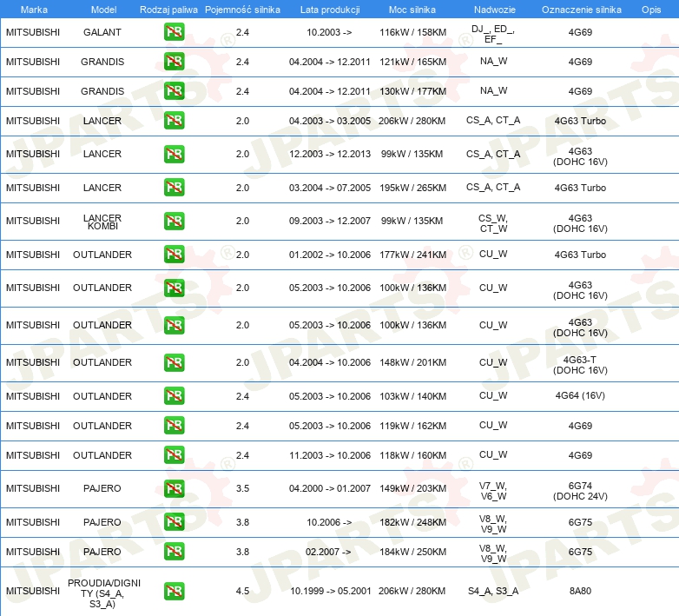679x616 pixels.
Task: Click the fuel icon for GRANDIS 121kW / 165KM
Action: pos(174,62)
